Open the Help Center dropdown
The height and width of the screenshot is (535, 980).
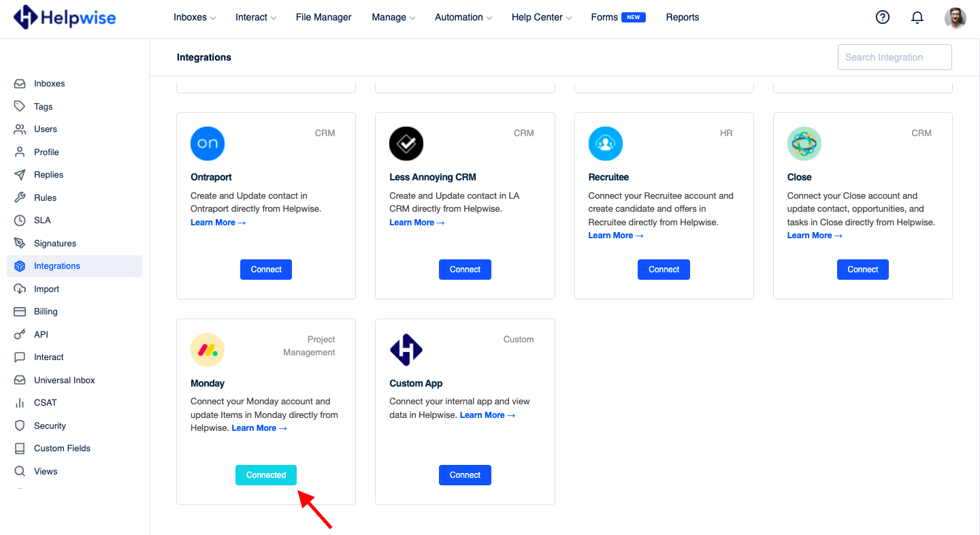point(541,17)
